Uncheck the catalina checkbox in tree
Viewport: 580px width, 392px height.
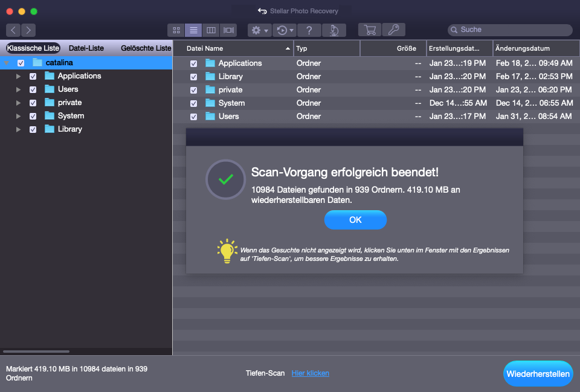(21, 63)
